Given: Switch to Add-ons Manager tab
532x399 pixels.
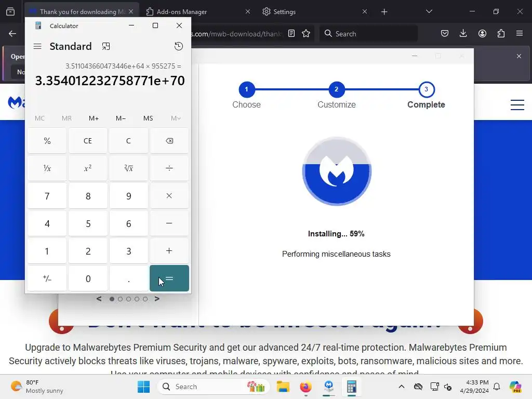Looking at the screenshot, I should pyautogui.click(x=197, y=11).
